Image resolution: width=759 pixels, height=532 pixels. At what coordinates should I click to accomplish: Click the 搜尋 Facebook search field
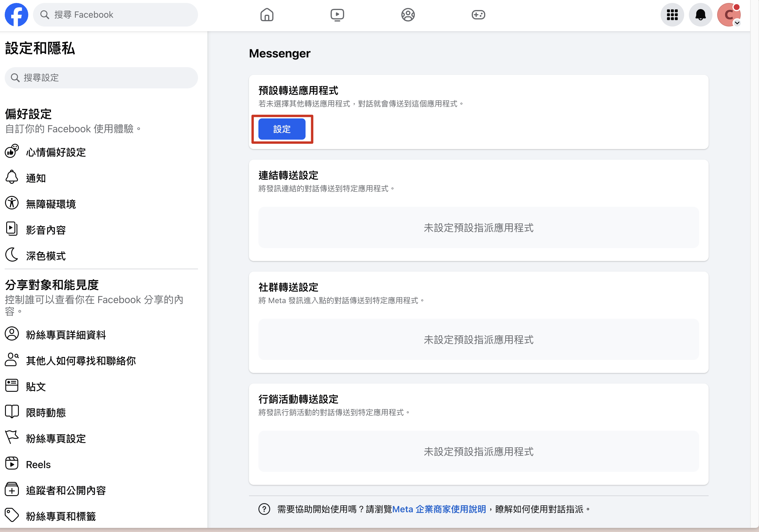[x=115, y=15]
